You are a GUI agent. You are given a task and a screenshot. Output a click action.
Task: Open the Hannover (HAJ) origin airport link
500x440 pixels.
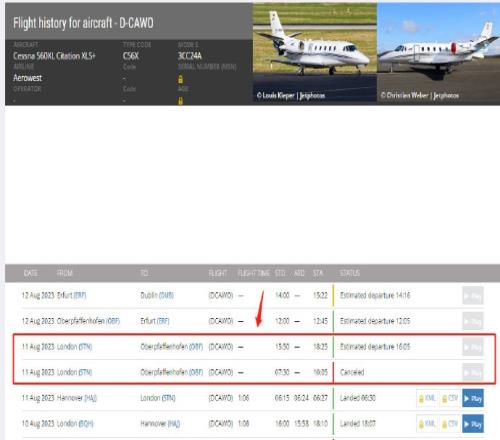coord(90,398)
